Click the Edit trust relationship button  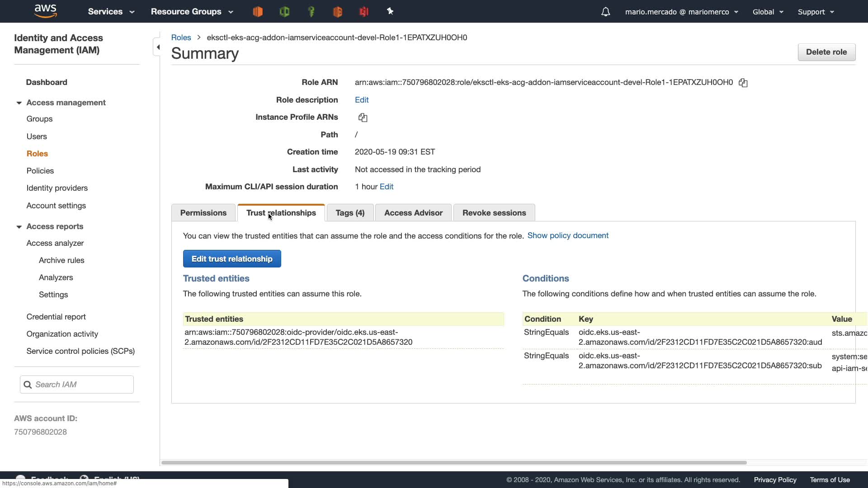232,259
